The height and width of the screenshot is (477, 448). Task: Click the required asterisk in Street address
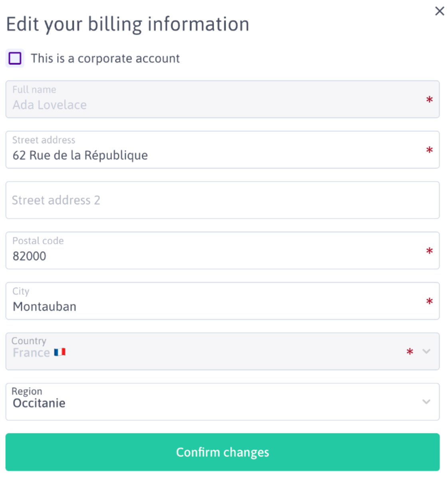pyautogui.click(x=430, y=150)
